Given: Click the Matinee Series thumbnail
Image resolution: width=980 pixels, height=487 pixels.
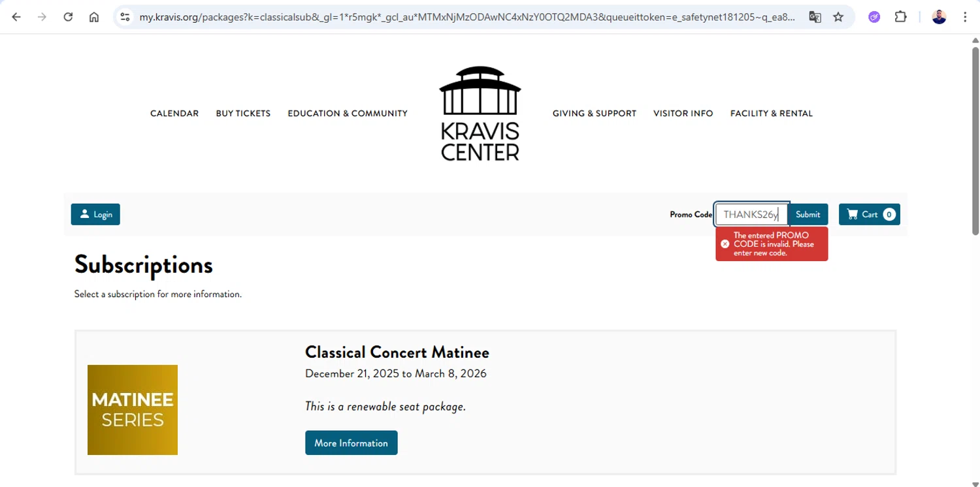Looking at the screenshot, I should 133,410.
